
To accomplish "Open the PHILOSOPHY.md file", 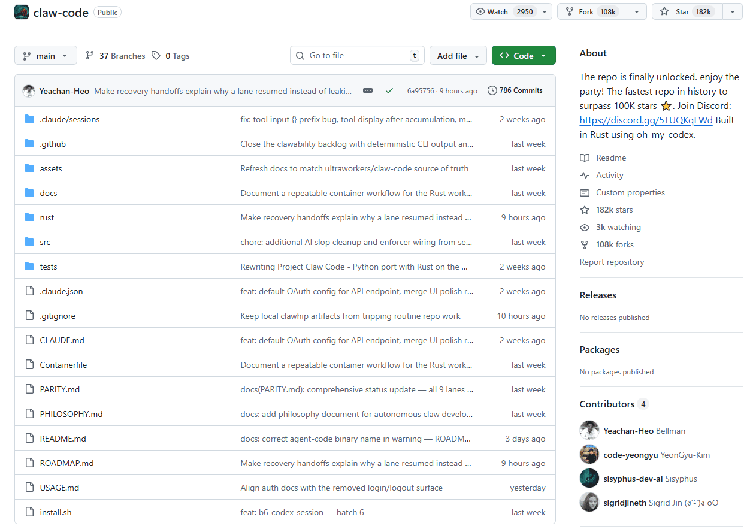I will point(71,414).
